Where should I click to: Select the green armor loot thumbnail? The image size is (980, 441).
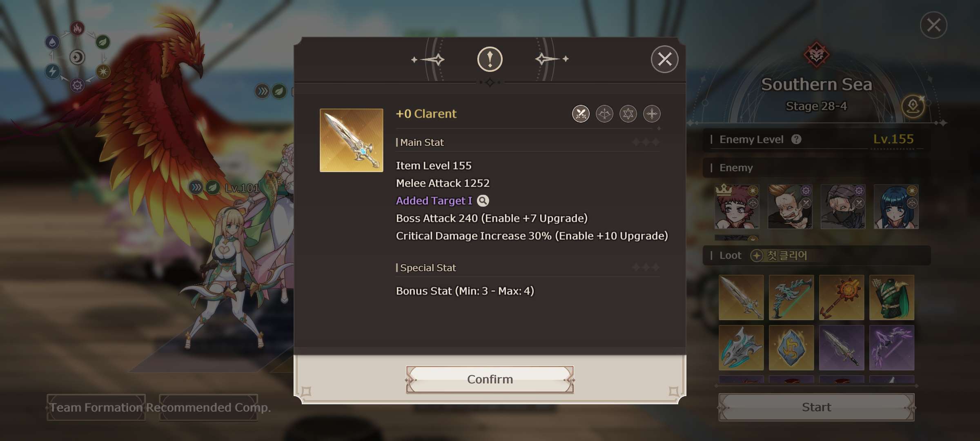(x=891, y=297)
